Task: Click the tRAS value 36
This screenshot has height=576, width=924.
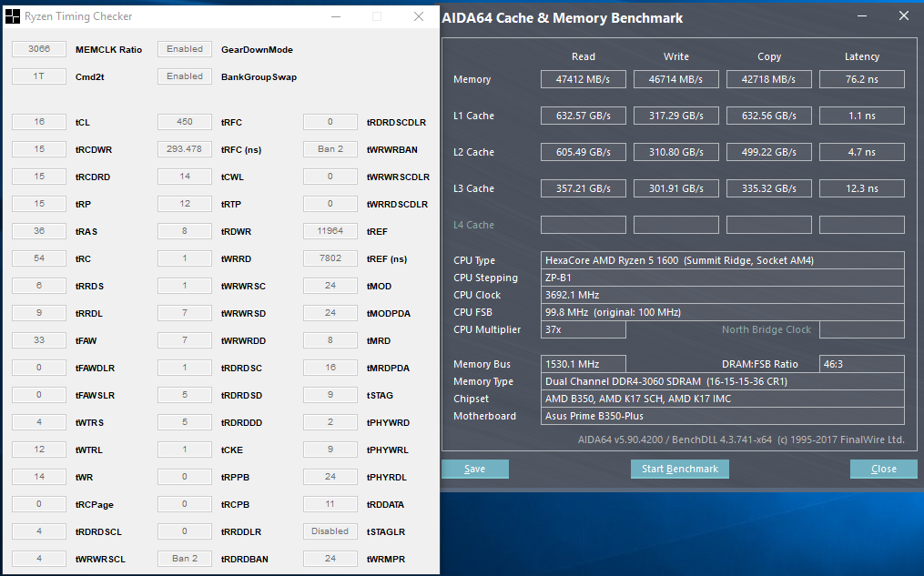Action: (39, 231)
